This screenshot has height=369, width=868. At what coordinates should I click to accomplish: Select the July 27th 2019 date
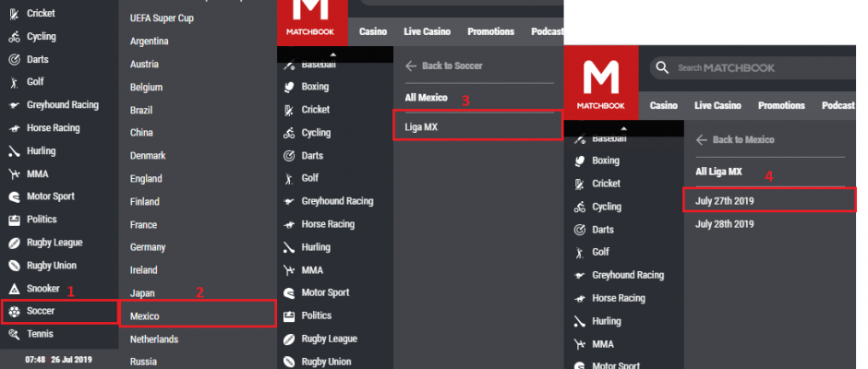click(770, 200)
